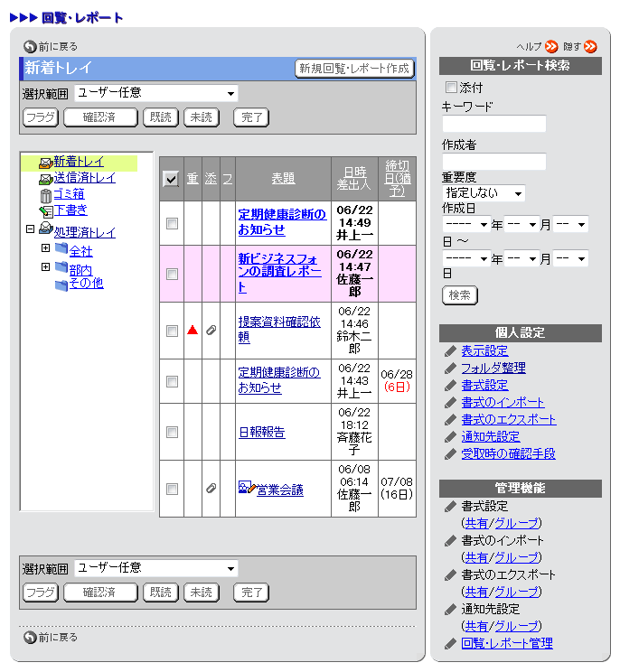
Task: Check the box for 日報報告 row
Action: tap(172, 432)
